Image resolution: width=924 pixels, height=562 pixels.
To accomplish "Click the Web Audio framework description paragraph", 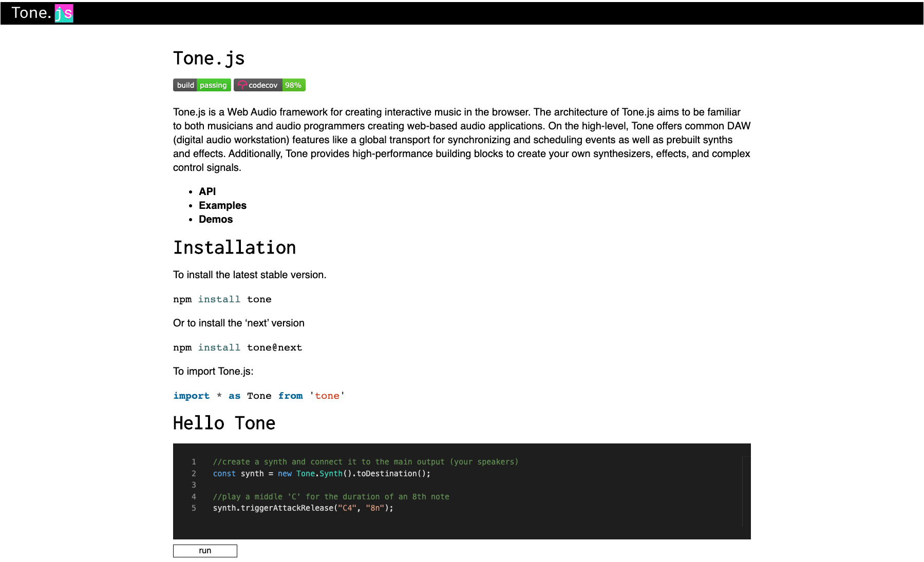I will [462, 140].
